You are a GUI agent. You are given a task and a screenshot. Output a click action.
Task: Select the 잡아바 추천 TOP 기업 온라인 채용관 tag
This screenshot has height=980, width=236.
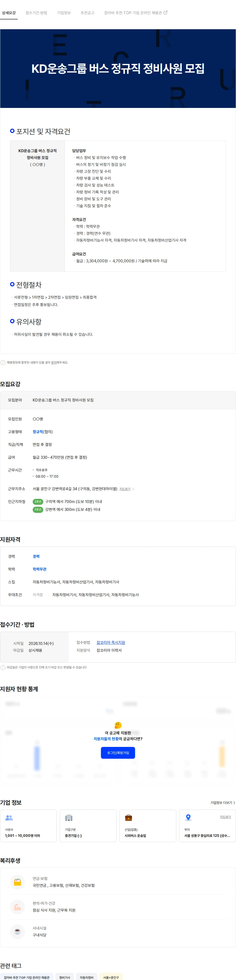tap(27, 977)
